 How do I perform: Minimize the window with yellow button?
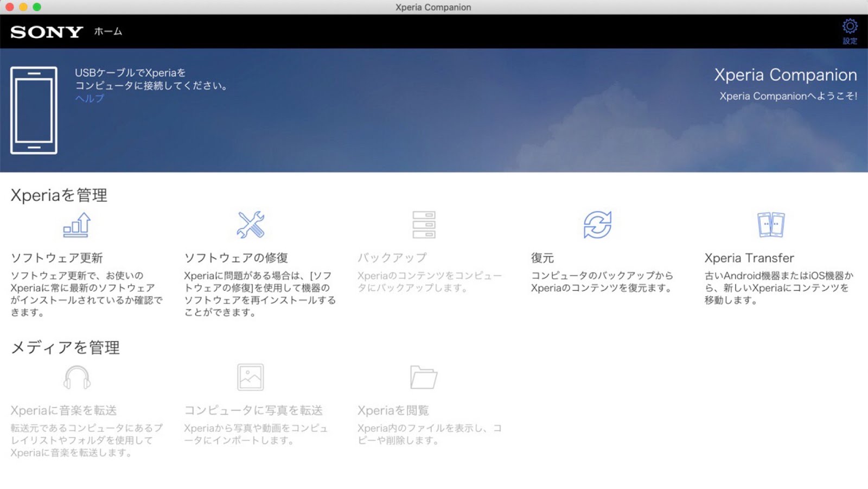(x=23, y=7)
